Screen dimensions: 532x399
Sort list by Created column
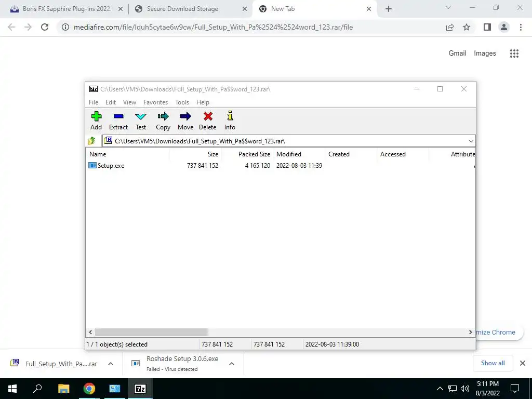click(351, 154)
